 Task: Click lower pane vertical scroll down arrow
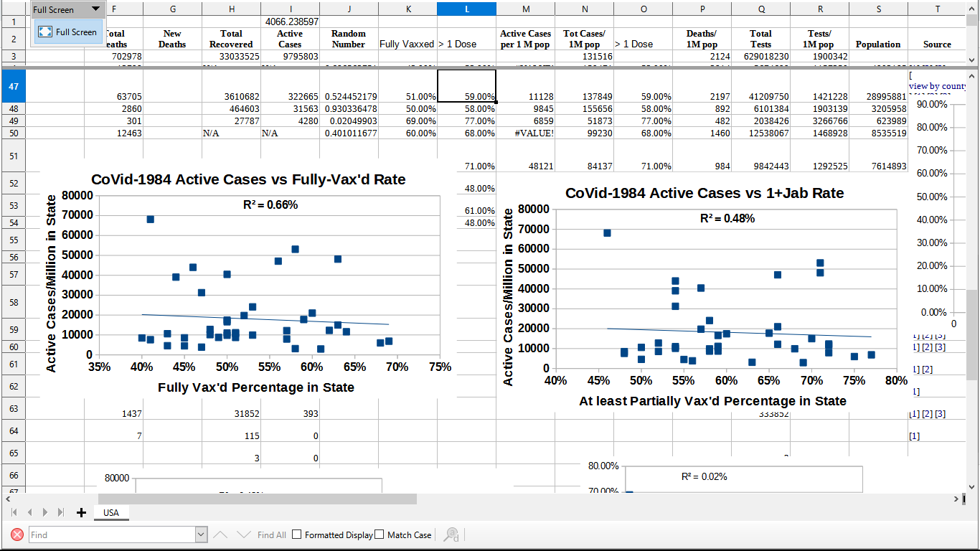[972, 486]
